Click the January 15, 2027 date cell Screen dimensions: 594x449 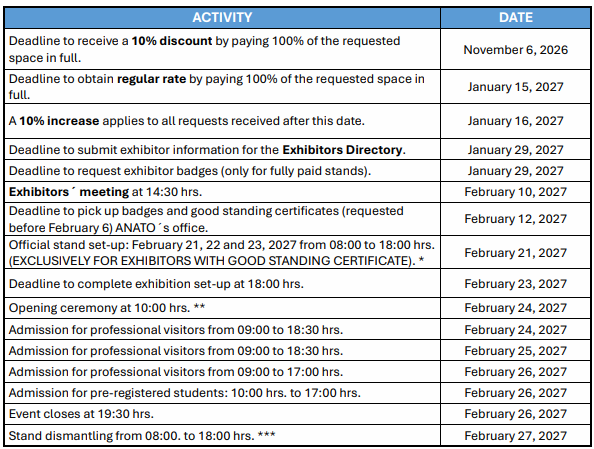pyautogui.click(x=516, y=87)
